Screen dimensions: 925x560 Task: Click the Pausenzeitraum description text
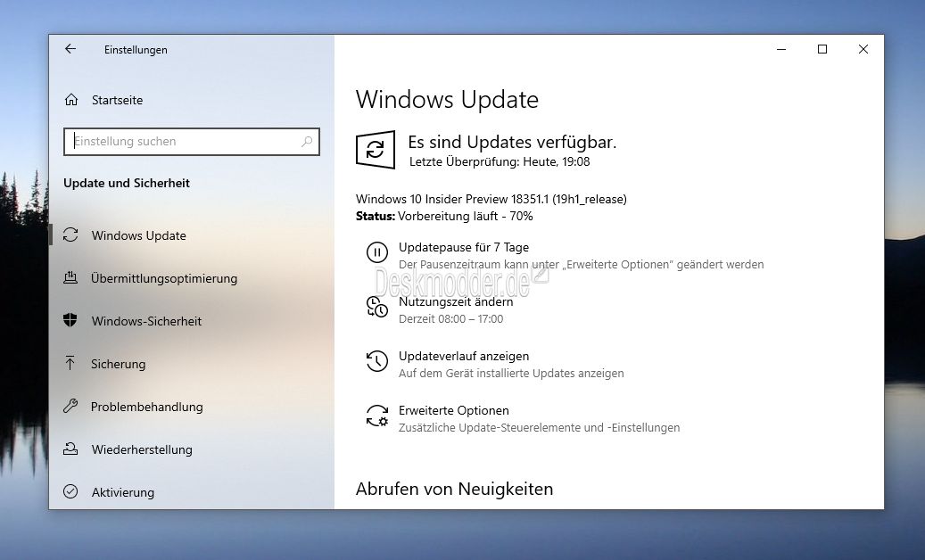pyautogui.click(x=581, y=265)
